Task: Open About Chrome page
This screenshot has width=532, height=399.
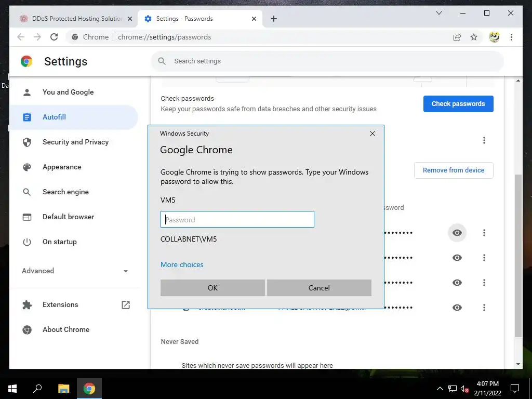Action: pyautogui.click(x=74, y=329)
